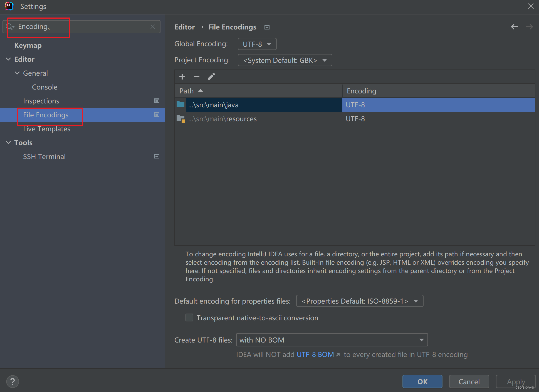539x392 pixels.
Task: Click the pencil edit icon
Action: [211, 77]
